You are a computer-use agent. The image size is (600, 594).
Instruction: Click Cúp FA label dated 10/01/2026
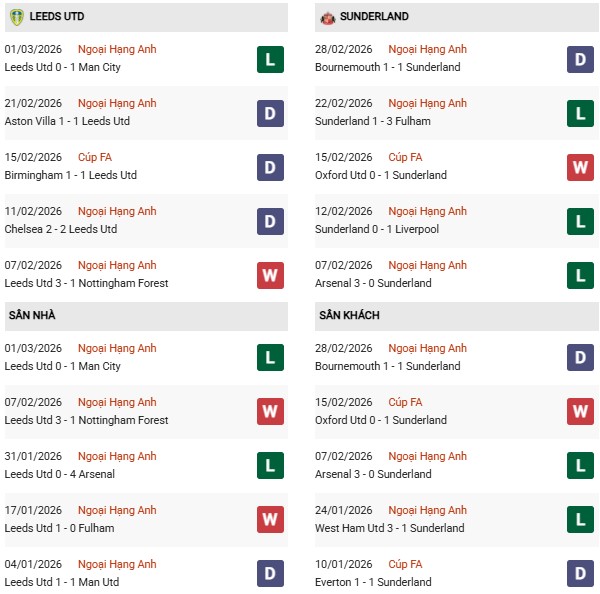405,564
